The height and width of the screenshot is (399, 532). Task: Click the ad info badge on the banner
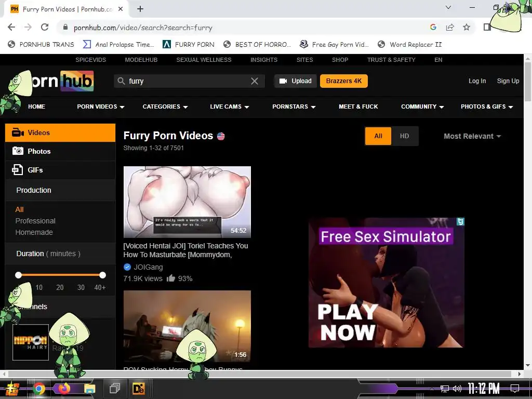coord(460,221)
